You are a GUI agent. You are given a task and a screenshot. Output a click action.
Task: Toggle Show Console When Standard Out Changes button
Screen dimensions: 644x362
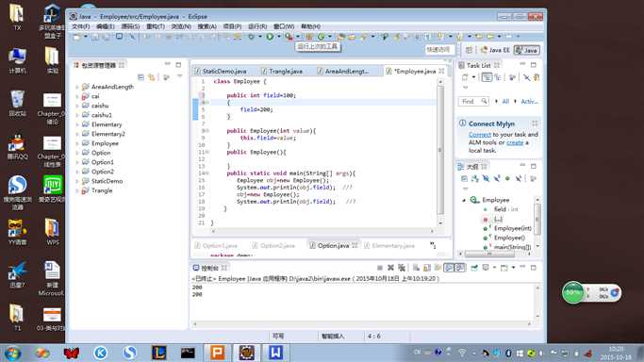(x=450, y=268)
